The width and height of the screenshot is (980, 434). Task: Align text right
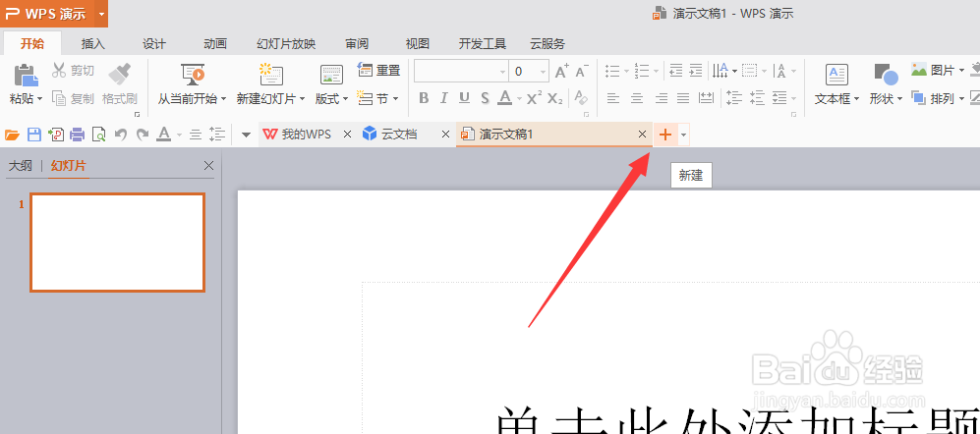(x=661, y=98)
